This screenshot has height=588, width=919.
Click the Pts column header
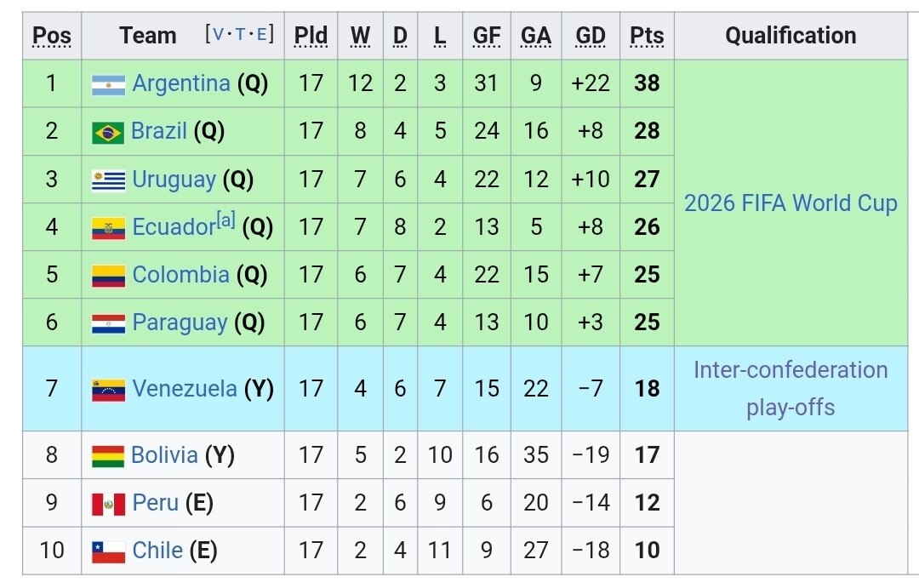647,36
